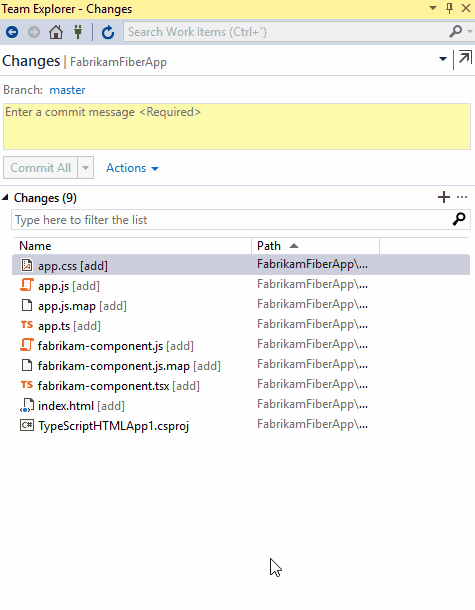Click the app.css file icon

tap(26, 265)
